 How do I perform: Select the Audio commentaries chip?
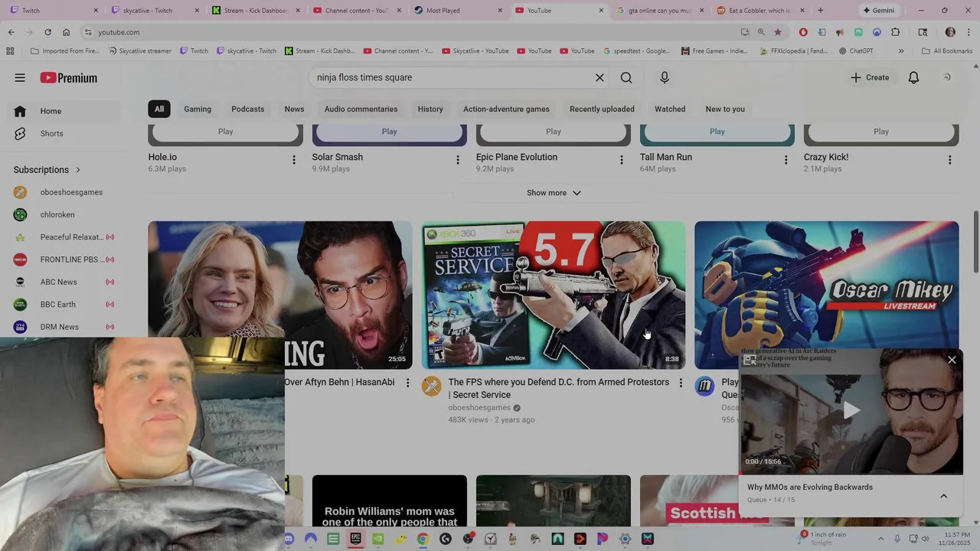[361, 109]
